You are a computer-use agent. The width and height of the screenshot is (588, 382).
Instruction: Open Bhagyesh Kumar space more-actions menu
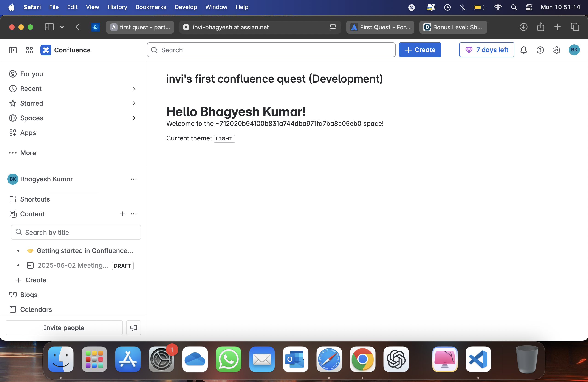pos(134,179)
